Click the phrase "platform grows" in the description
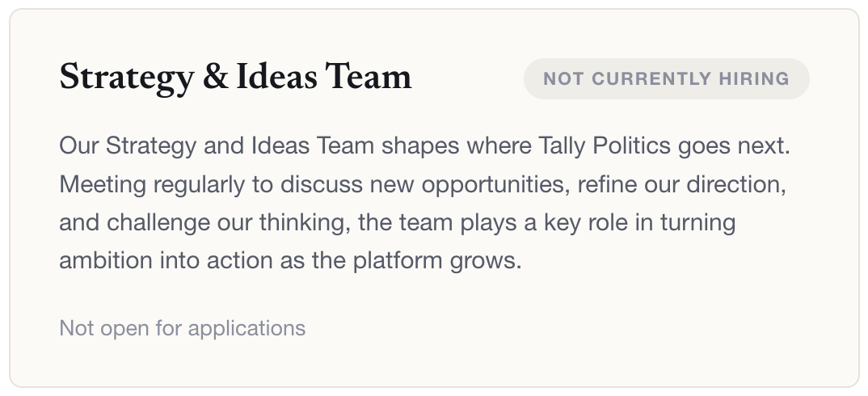The image size is (868, 396). tap(437, 261)
